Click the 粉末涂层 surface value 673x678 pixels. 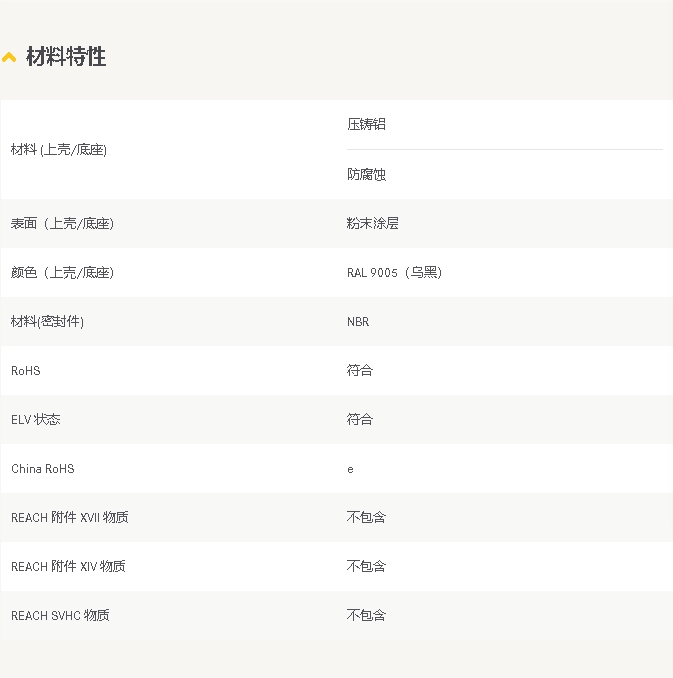coord(372,223)
